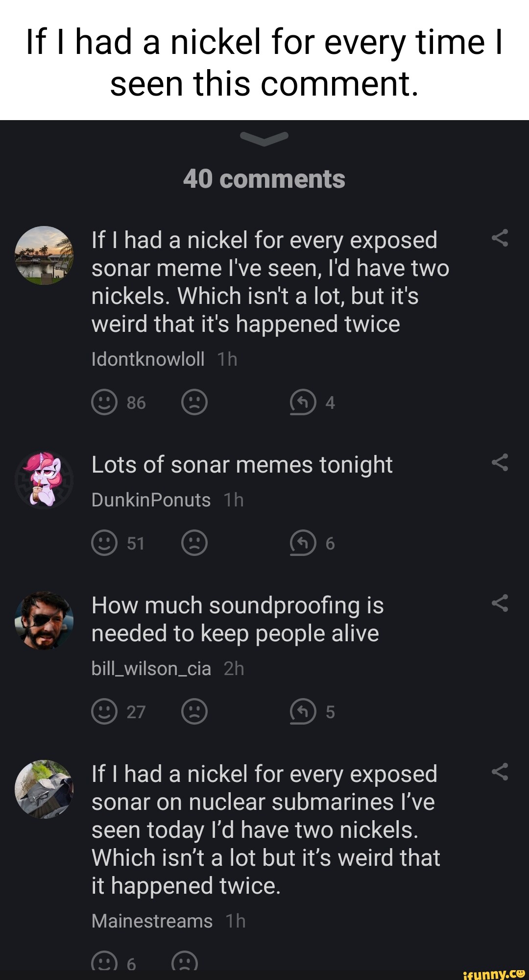Tap the DunkinPonuts username link

[x=151, y=500]
